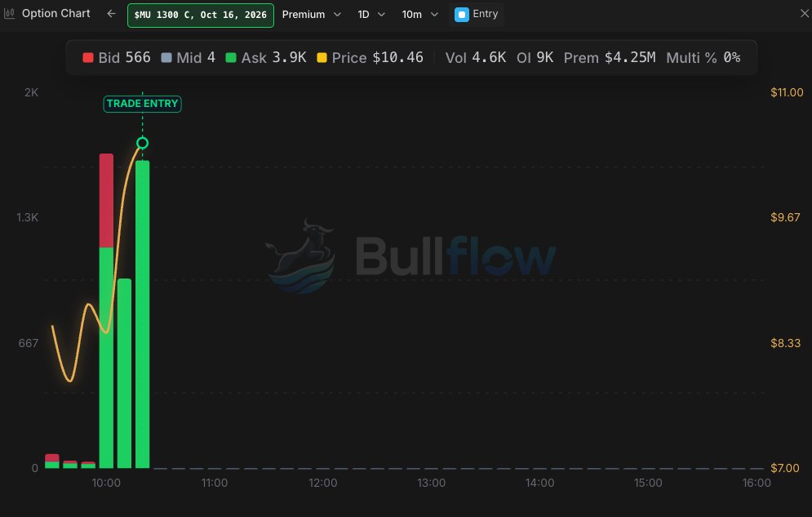The height and width of the screenshot is (517, 812).
Task: Click the 14:00 time axis label
Action: (539, 483)
